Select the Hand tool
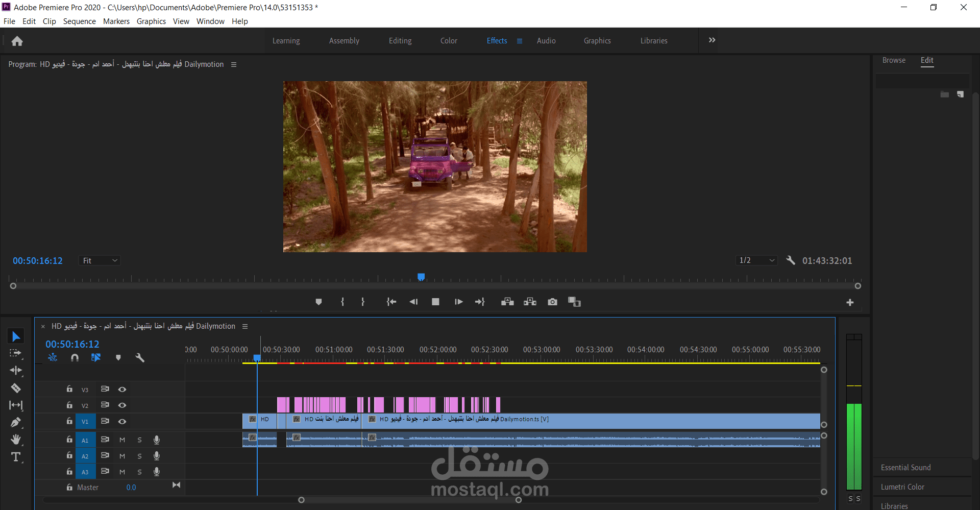The width and height of the screenshot is (980, 510). [16, 440]
